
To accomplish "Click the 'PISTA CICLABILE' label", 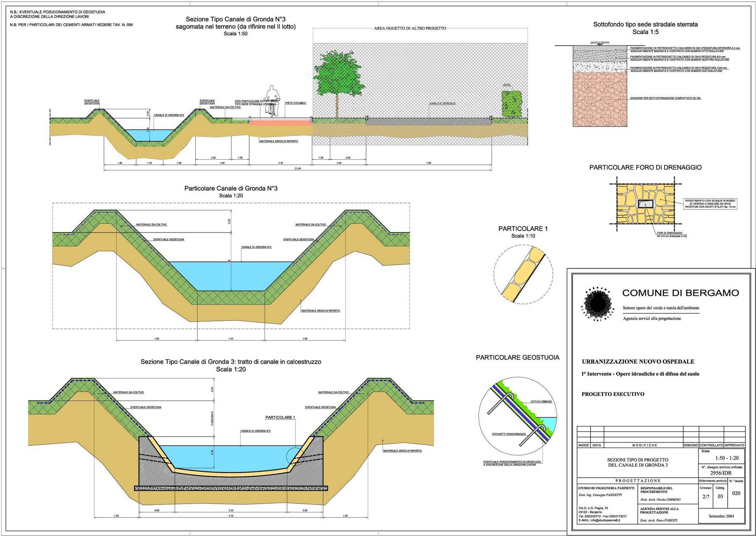I will (x=295, y=103).
